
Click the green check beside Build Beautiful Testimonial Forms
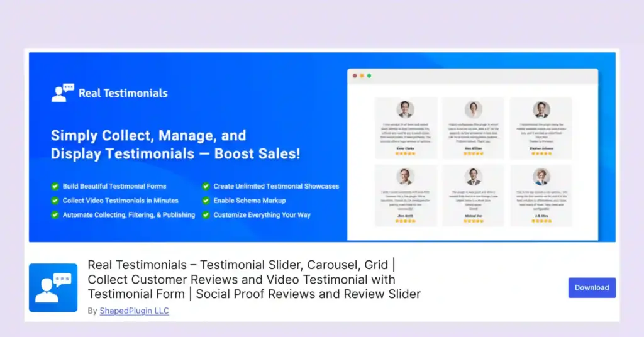tap(55, 186)
